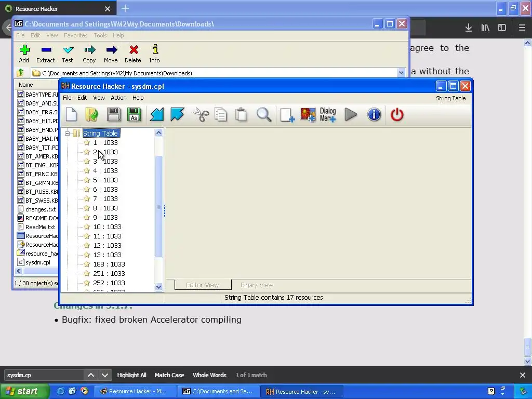Viewport: 532px width, 399px height.
Task: Switch to the Editor View tab
Action: (203, 285)
